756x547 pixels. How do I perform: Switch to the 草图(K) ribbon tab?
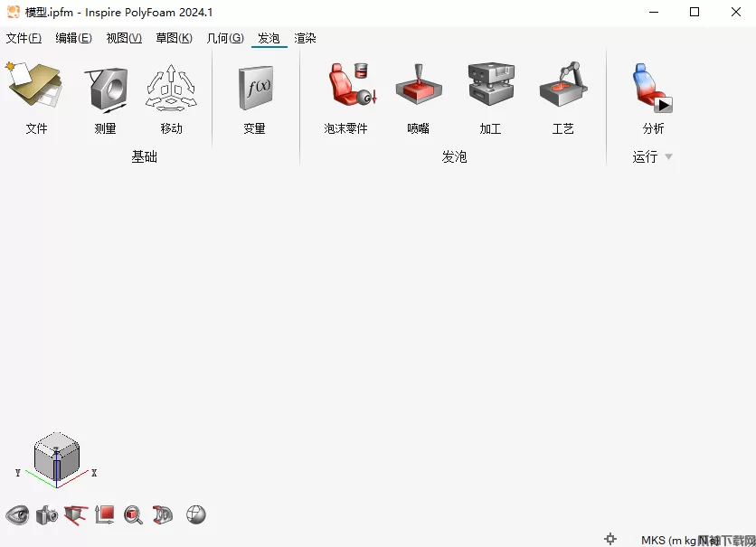coord(174,38)
